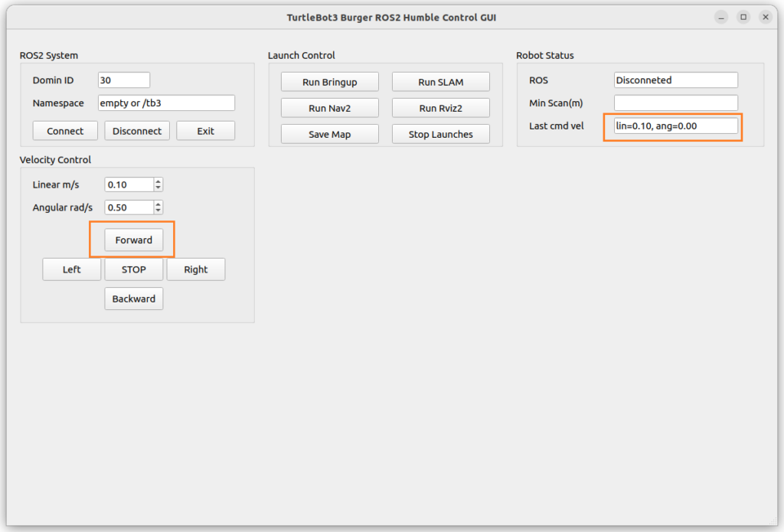Viewport: 784px width, 532px height.
Task: Click the Connect button
Action: pos(65,131)
